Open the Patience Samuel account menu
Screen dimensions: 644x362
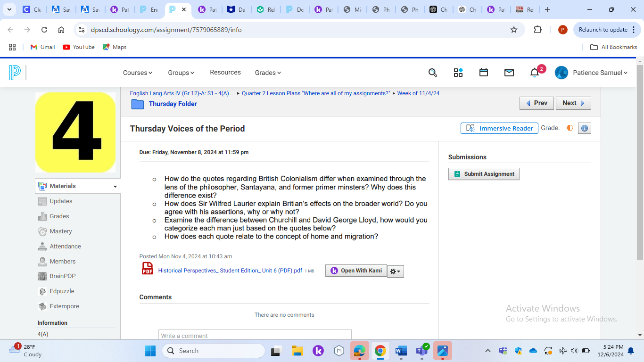[591, 73]
